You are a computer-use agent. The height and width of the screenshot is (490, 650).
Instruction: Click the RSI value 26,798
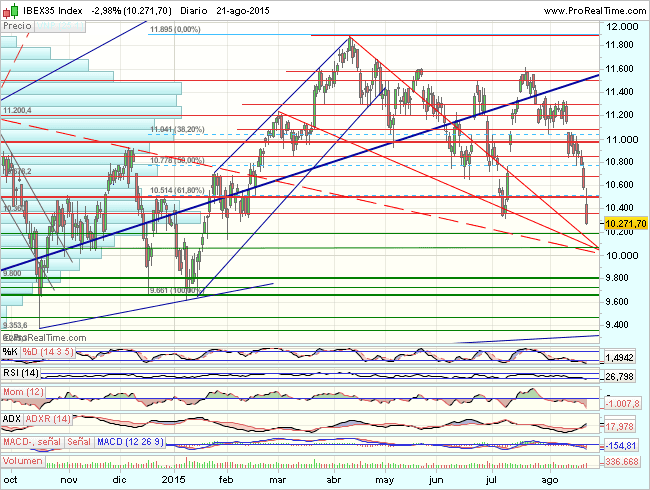619,376
